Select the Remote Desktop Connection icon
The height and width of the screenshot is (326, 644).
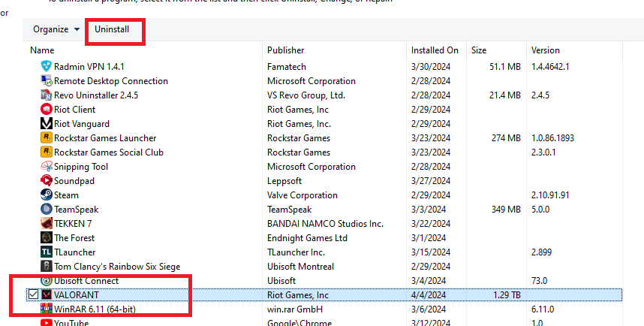click(47, 80)
